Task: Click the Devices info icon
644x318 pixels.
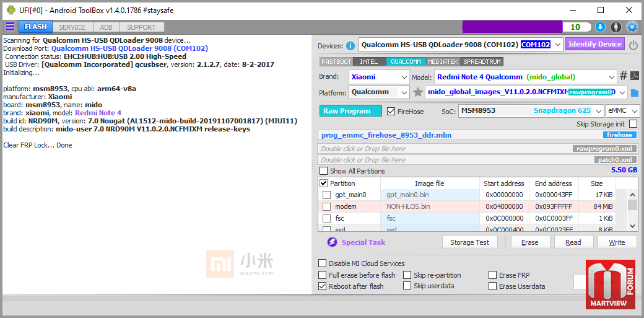Action: click(x=350, y=45)
